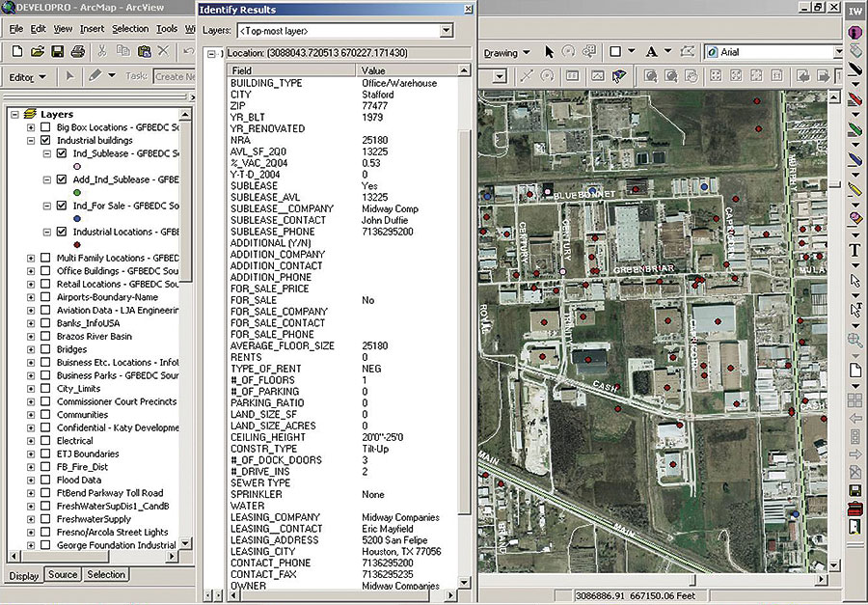The image size is (868, 605).
Task: Uncheck the Industrial buildings layer
Action: pos(45,141)
